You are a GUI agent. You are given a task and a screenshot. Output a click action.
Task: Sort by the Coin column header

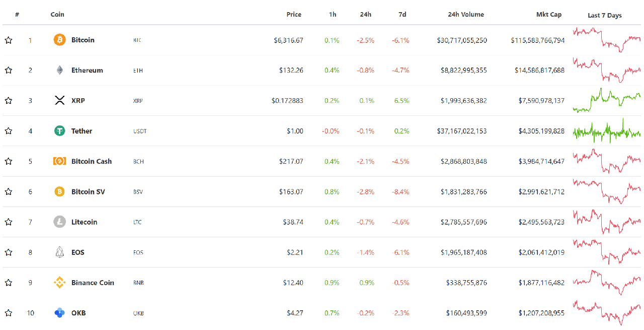[57, 15]
